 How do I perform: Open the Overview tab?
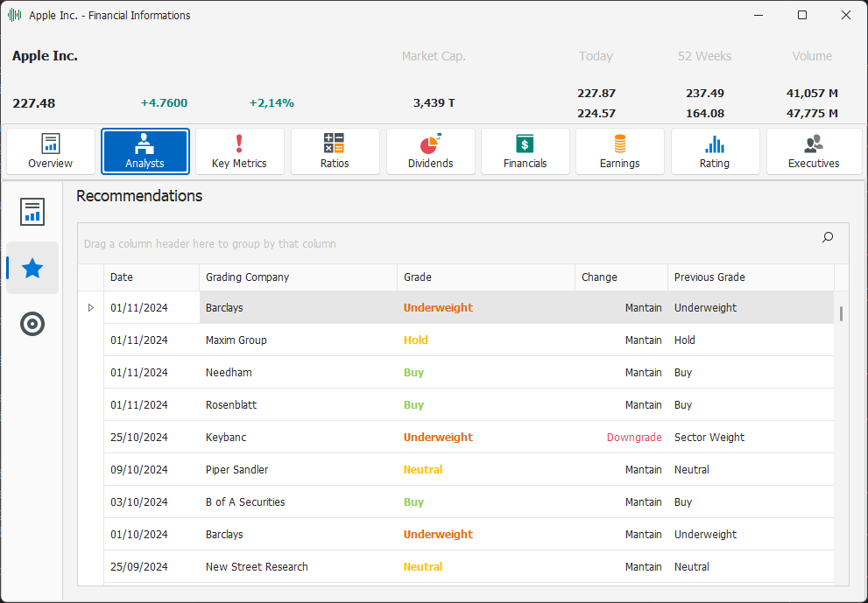click(x=51, y=151)
